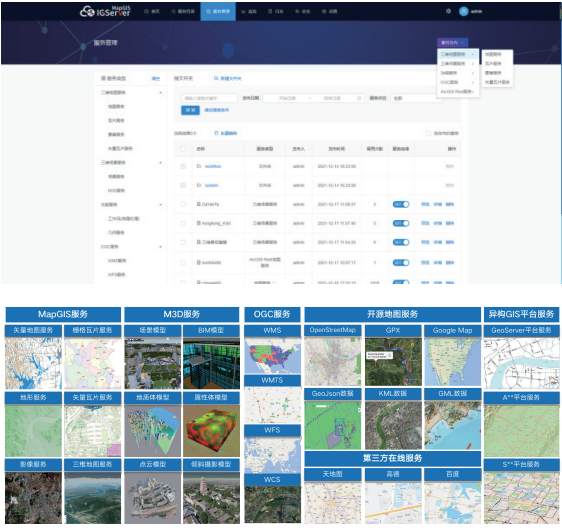Click the calendar icon in date range field

(359, 98)
